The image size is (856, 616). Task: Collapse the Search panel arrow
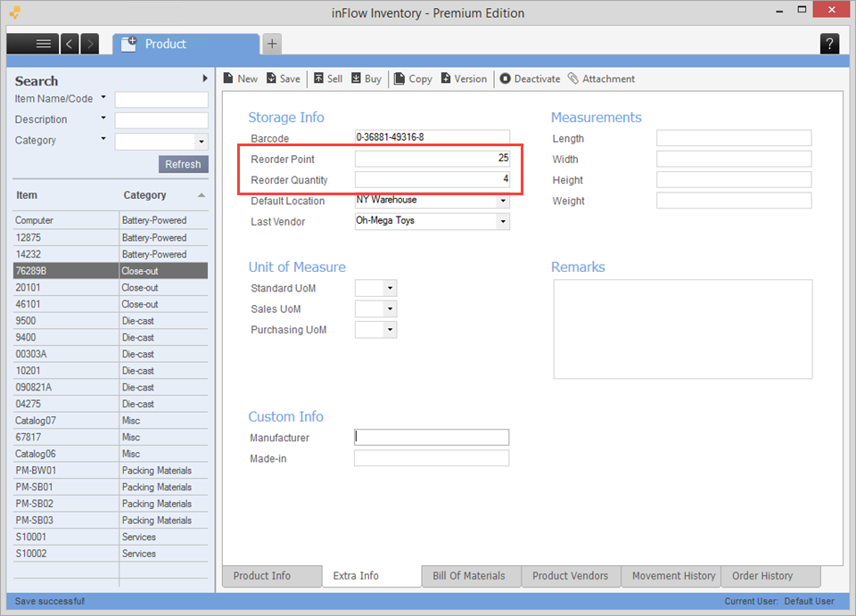(205, 78)
